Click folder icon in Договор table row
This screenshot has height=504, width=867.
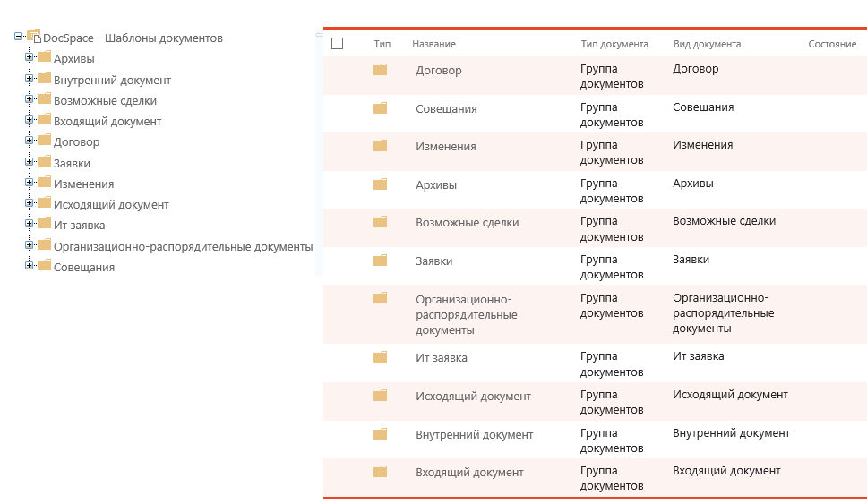pyautogui.click(x=380, y=70)
